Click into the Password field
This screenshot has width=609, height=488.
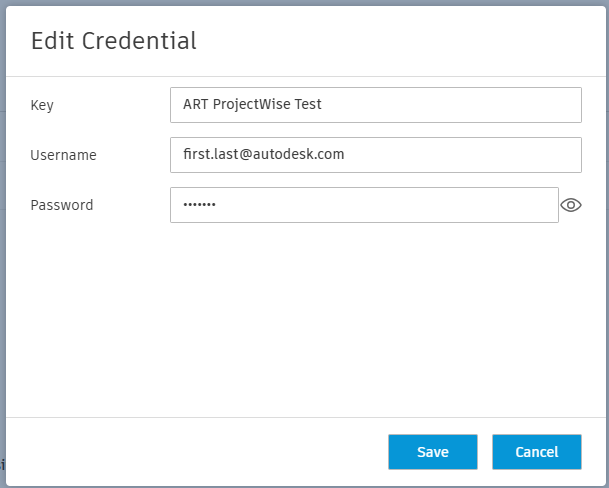coord(364,205)
